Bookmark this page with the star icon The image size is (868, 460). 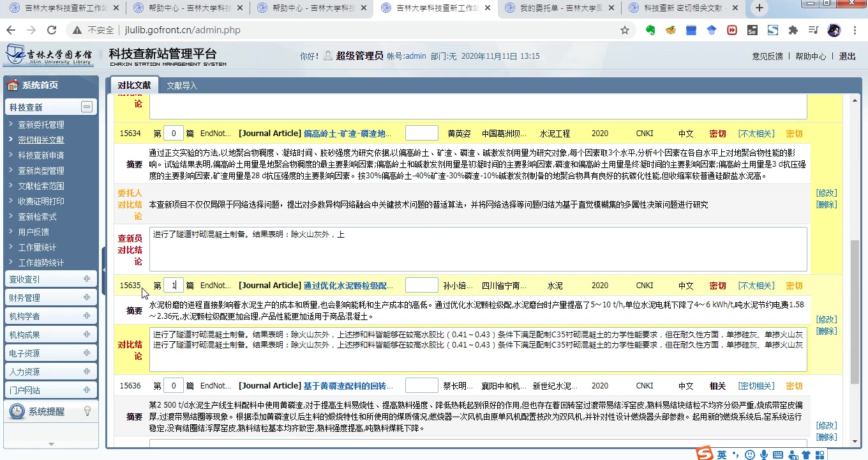[625, 30]
